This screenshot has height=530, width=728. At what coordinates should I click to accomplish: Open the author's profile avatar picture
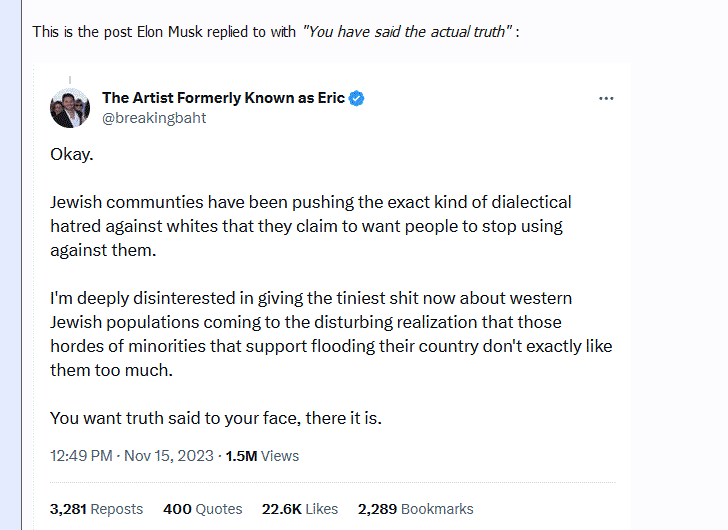(x=70, y=108)
